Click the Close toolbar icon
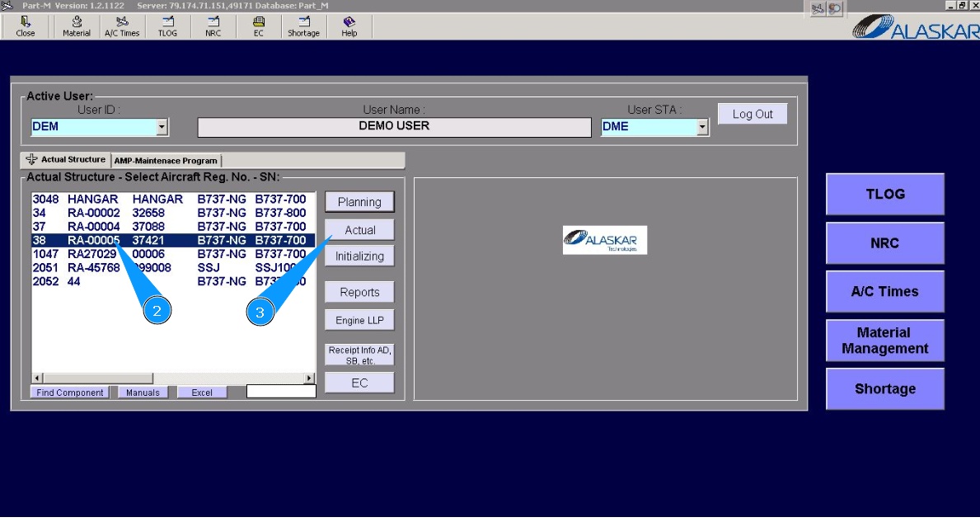Viewport: 980px width, 522px height. (25, 27)
